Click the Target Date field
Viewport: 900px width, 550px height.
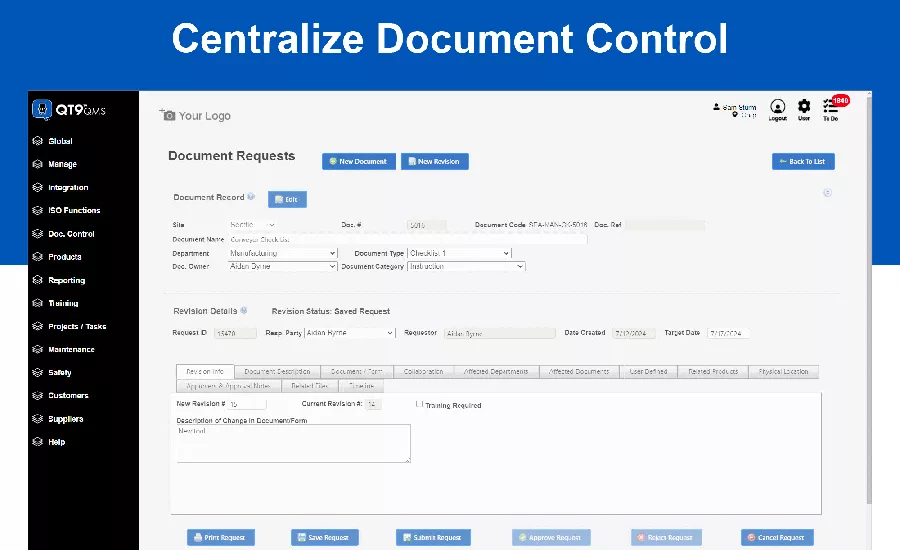pyautogui.click(x=728, y=333)
